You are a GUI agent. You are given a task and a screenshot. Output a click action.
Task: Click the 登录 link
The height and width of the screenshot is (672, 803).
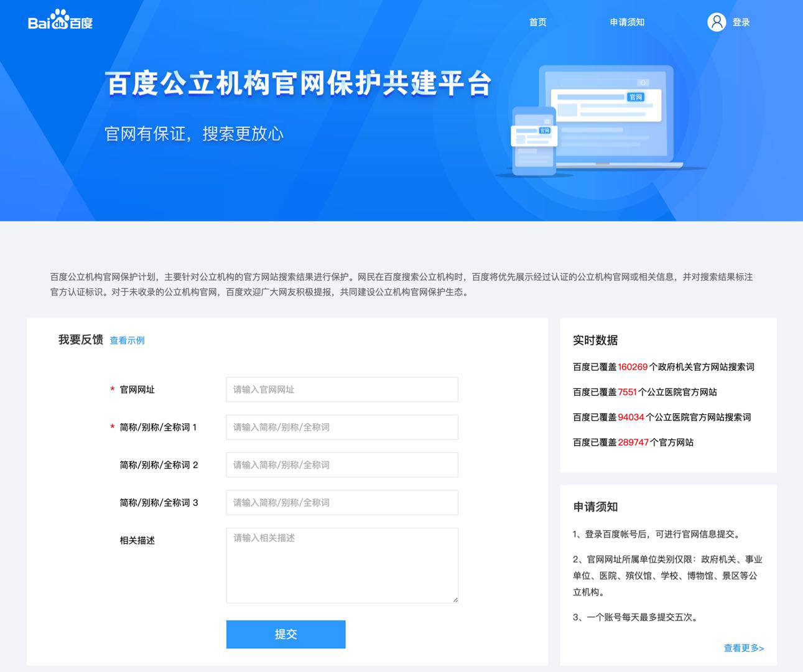[741, 22]
